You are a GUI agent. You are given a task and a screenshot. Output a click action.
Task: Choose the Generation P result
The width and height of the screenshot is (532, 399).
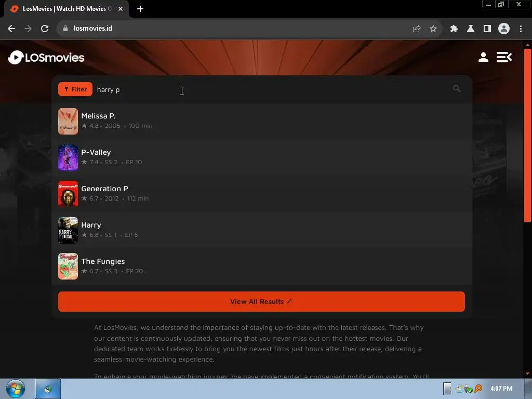(262, 194)
